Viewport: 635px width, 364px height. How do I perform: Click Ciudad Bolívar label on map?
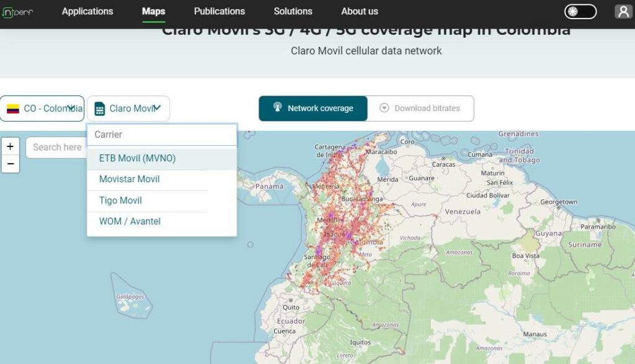click(x=487, y=195)
